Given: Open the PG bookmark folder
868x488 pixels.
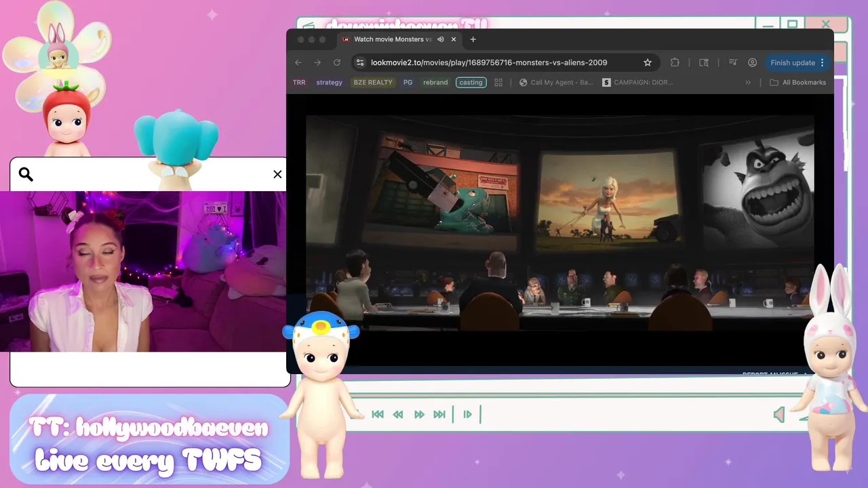Looking at the screenshot, I should coord(408,83).
